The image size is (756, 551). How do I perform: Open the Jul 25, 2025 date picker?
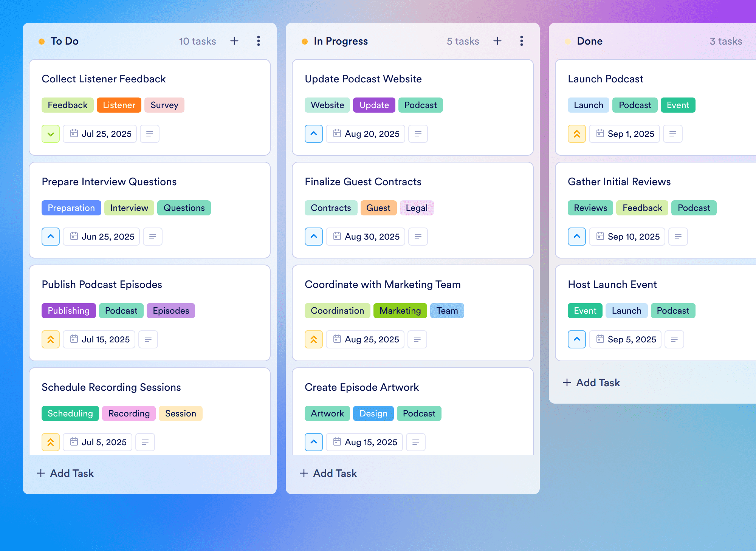[x=100, y=134]
